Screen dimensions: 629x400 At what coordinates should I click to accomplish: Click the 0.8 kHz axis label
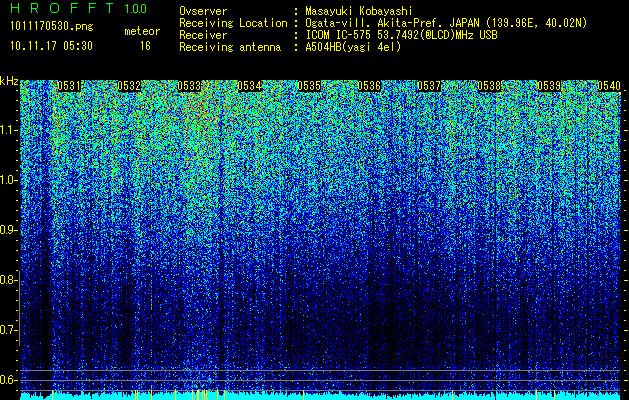(x=8, y=280)
